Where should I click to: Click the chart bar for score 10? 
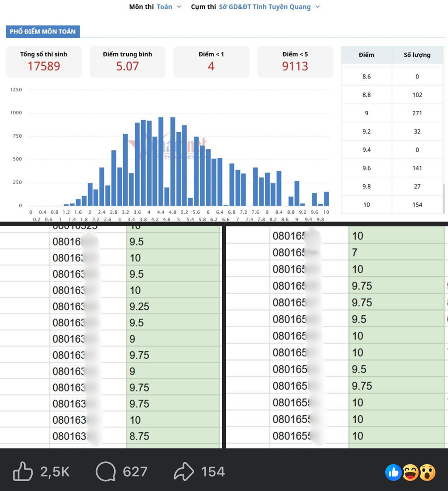tap(326, 199)
